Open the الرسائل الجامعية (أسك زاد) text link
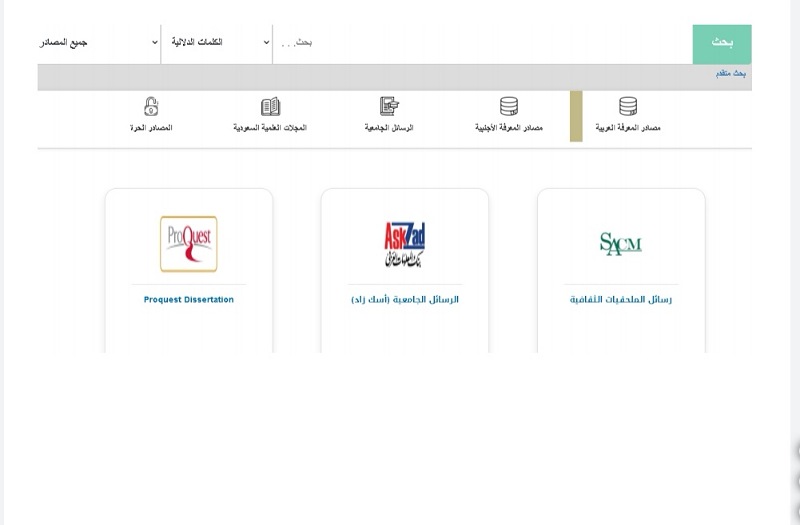 coord(405,299)
